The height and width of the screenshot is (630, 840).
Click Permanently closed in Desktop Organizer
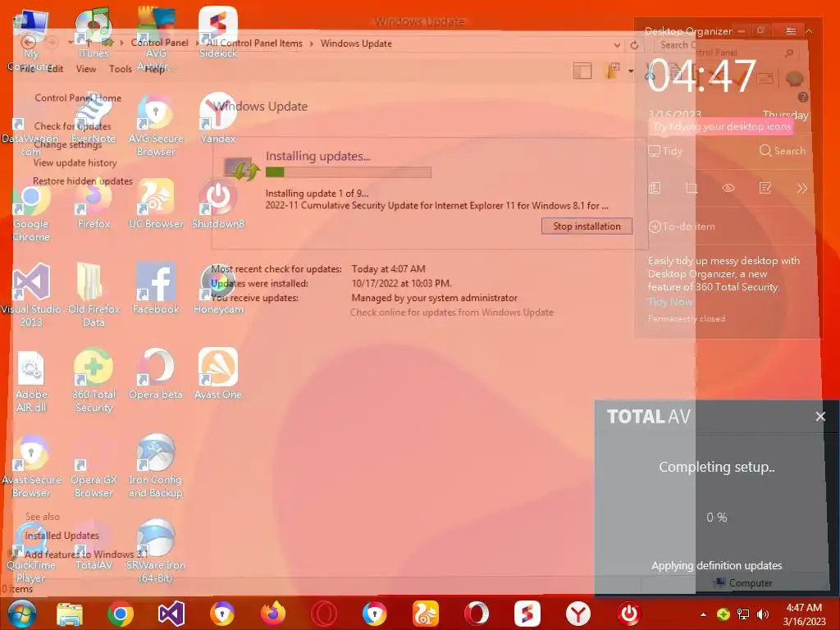pos(687,319)
